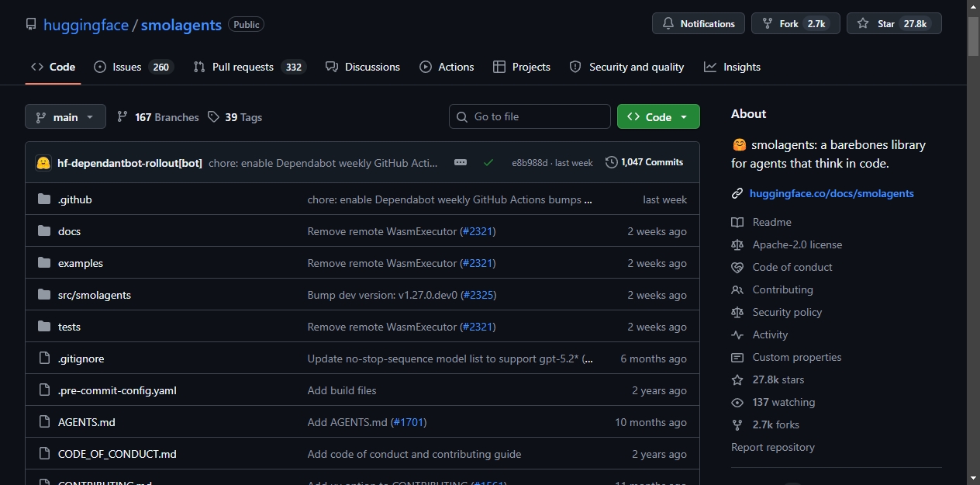Image resolution: width=980 pixels, height=485 pixels.
Task: Fork the repository with Fork button
Action: pyautogui.click(x=795, y=24)
